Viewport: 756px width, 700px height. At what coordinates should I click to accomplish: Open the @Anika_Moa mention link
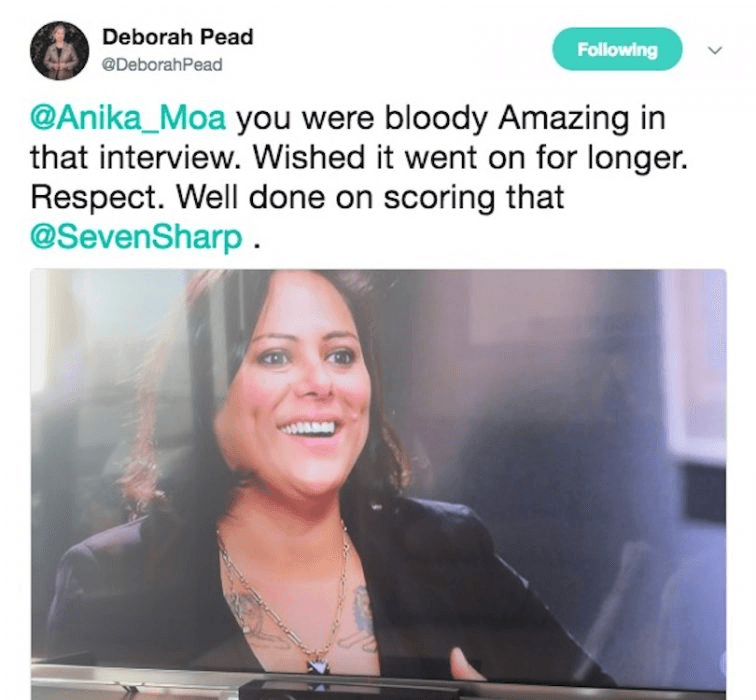128,118
